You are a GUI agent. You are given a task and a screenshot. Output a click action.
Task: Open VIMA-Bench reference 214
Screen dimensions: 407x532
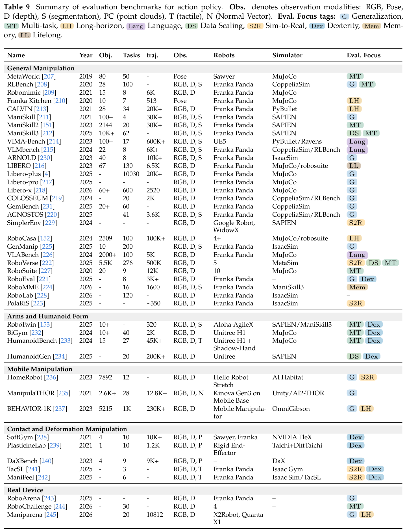click(x=54, y=142)
